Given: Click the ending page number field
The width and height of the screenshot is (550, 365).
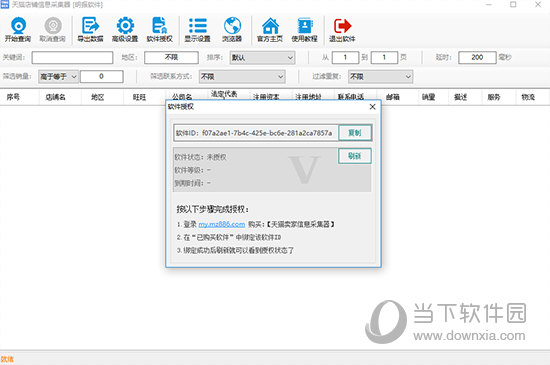Looking at the screenshot, I should pos(384,58).
